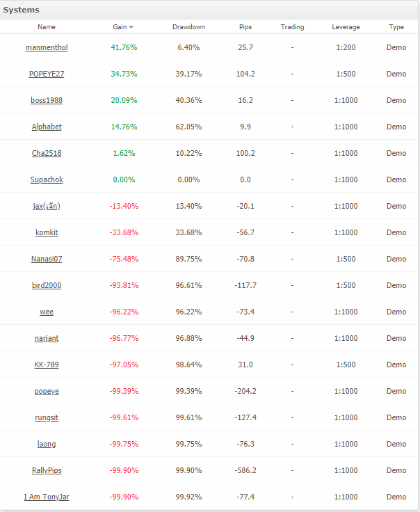This screenshot has width=420, height=512.
Task: Open the manmenthol system link
Action: coord(47,47)
